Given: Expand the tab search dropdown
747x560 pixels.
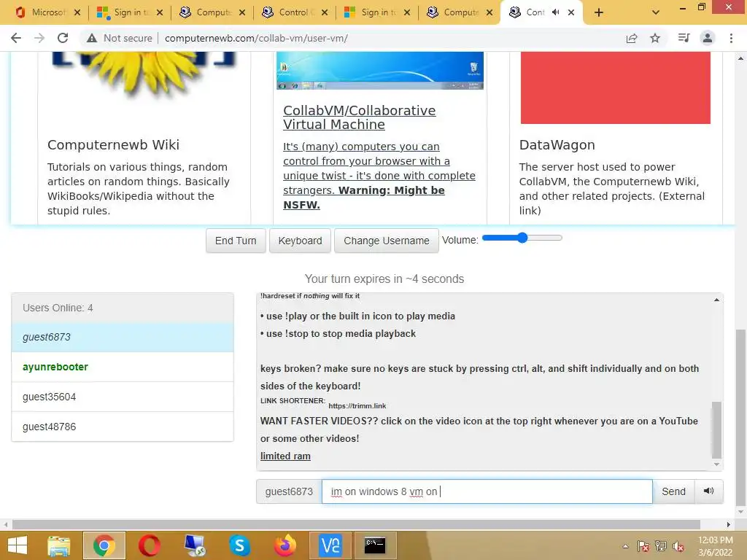Looking at the screenshot, I should [656, 12].
